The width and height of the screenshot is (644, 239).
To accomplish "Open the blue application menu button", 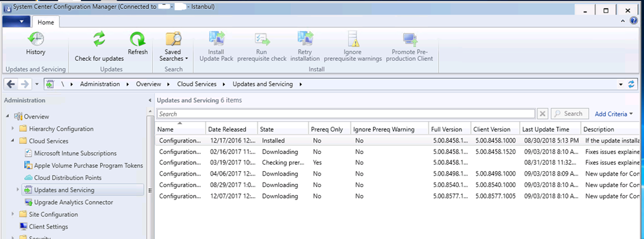I will [x=16, y=22].
